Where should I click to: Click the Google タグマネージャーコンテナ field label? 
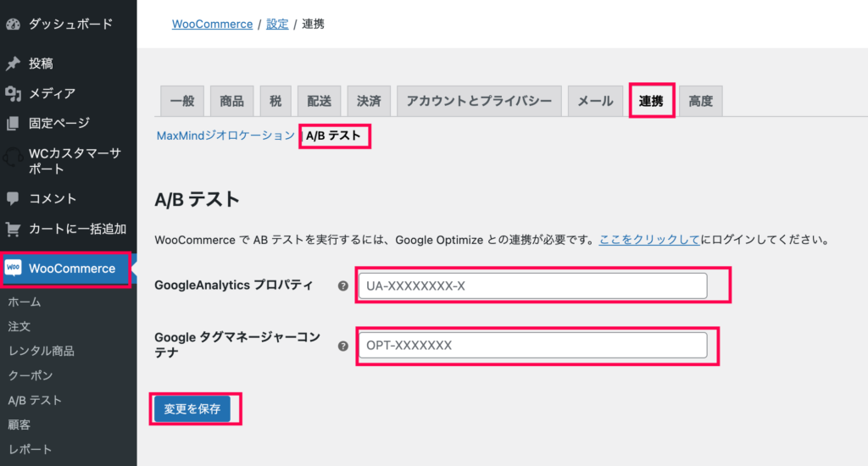coord(237,346)
